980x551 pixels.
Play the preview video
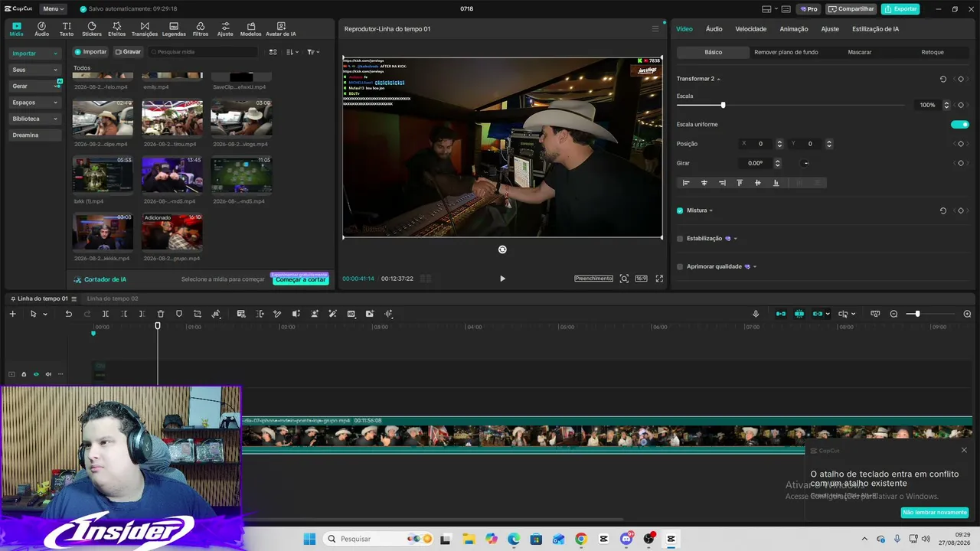click(x=502, y=279)
